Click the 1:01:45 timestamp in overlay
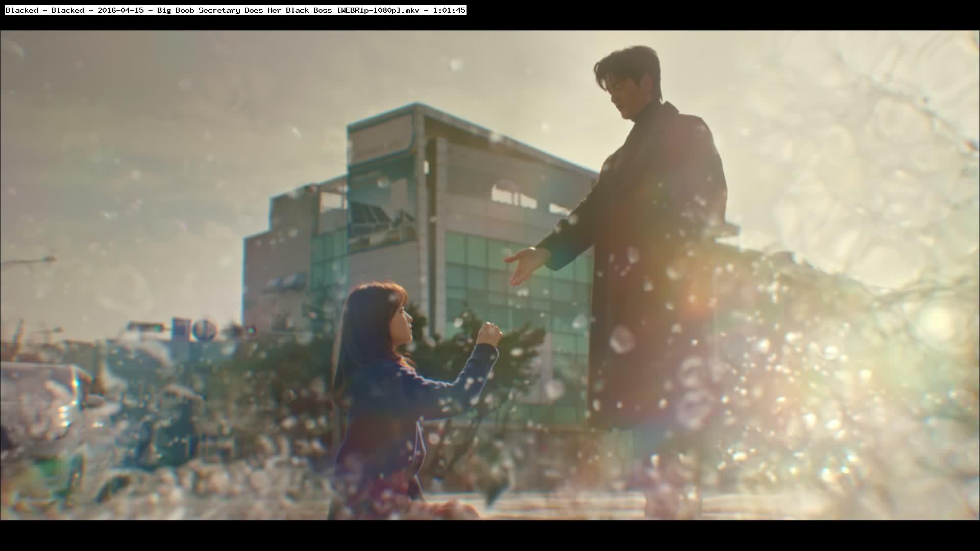 [x=448, y=10]
